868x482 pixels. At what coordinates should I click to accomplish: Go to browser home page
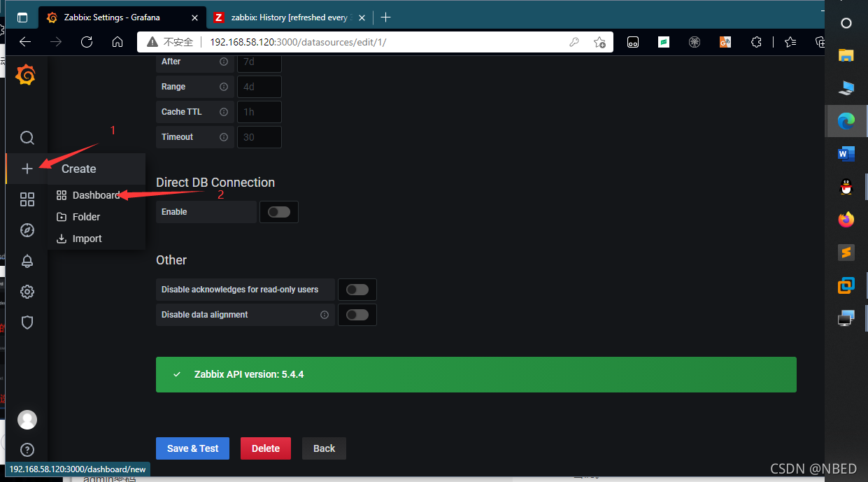click(x=118, y=42)
